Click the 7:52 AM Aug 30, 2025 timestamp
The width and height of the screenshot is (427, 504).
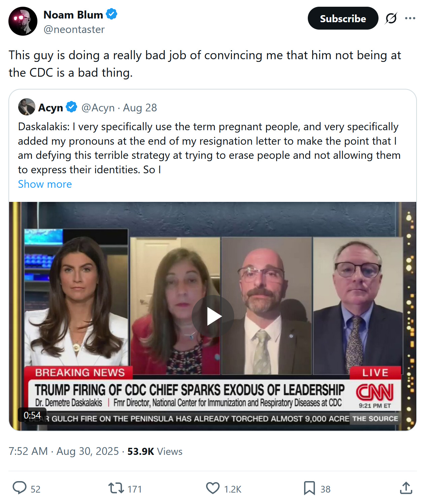point(64,451)
